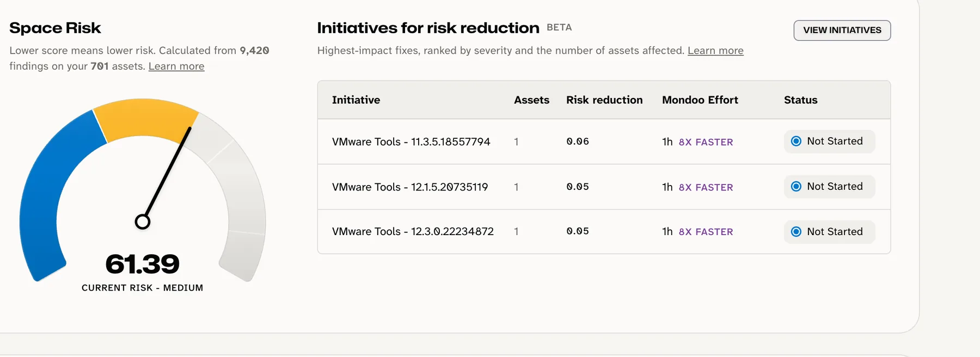Click the 8X FASTER label in the first row

[706, 142]
